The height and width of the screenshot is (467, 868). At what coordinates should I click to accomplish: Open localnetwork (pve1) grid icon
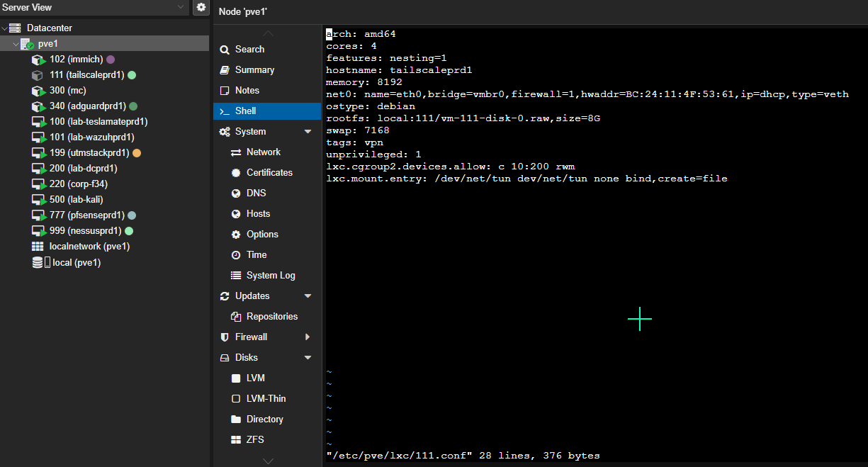click(x=38, y=247)
